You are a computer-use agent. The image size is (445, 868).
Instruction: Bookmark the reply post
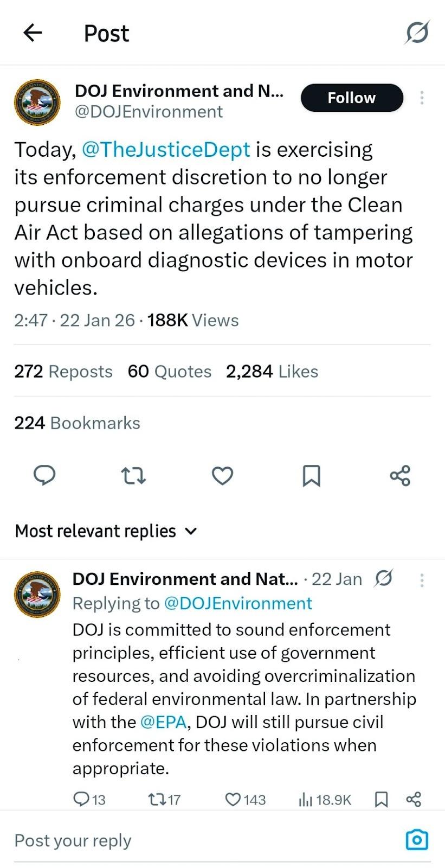point(381,799)
